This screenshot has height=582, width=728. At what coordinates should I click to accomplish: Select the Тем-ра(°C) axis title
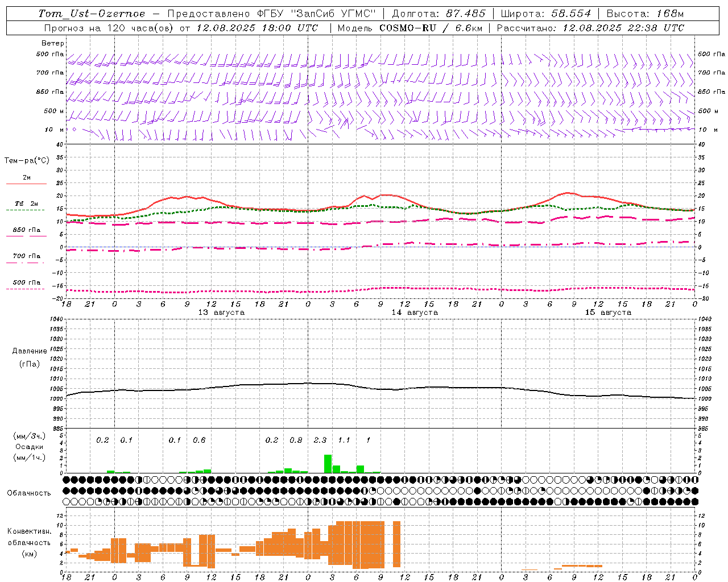click(27, 161)
